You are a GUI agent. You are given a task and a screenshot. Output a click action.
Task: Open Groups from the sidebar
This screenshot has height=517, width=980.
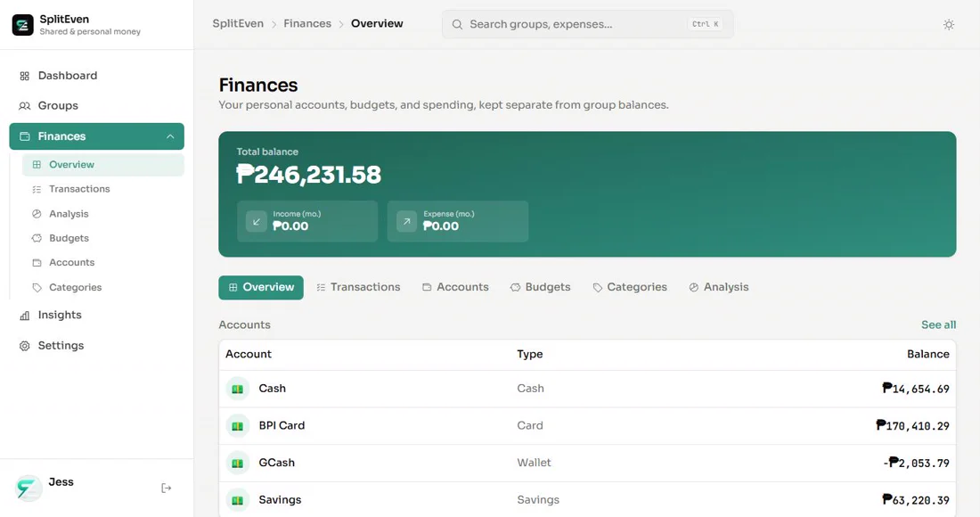[x=97, y=106]
